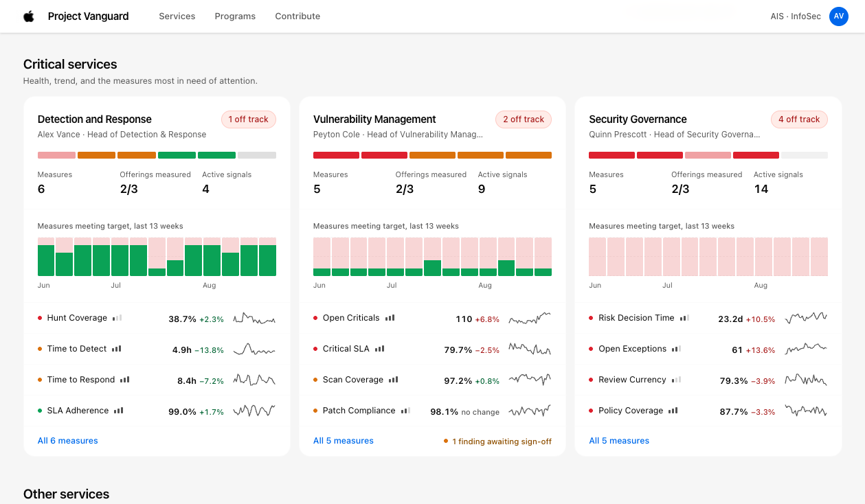Screen dimensions: 865x504
Task: Select the Patch Compliance measure row
Action: [x=432, y=411]
